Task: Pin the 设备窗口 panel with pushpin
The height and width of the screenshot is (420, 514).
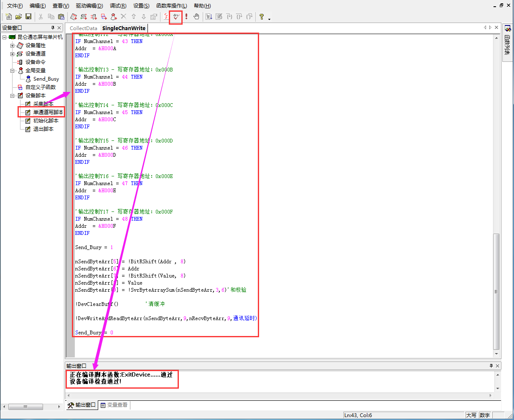Action: click(53, 28)
